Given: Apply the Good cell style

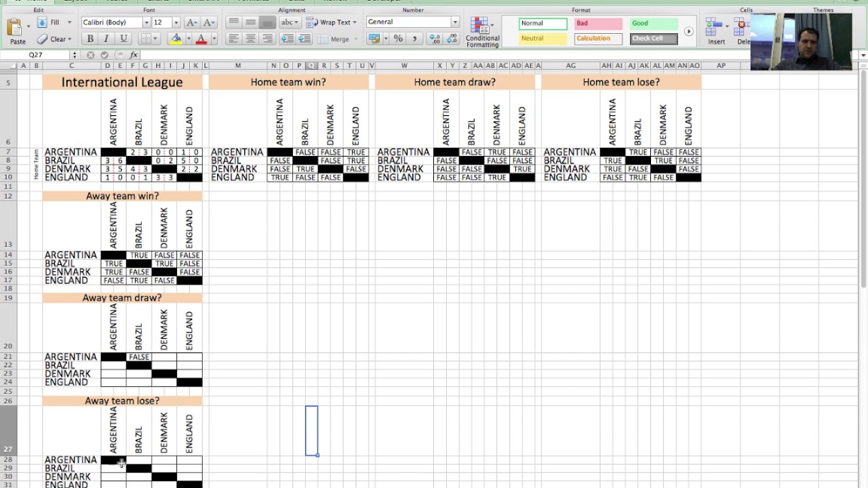Looking at the screenshot, I should (654, 24).
